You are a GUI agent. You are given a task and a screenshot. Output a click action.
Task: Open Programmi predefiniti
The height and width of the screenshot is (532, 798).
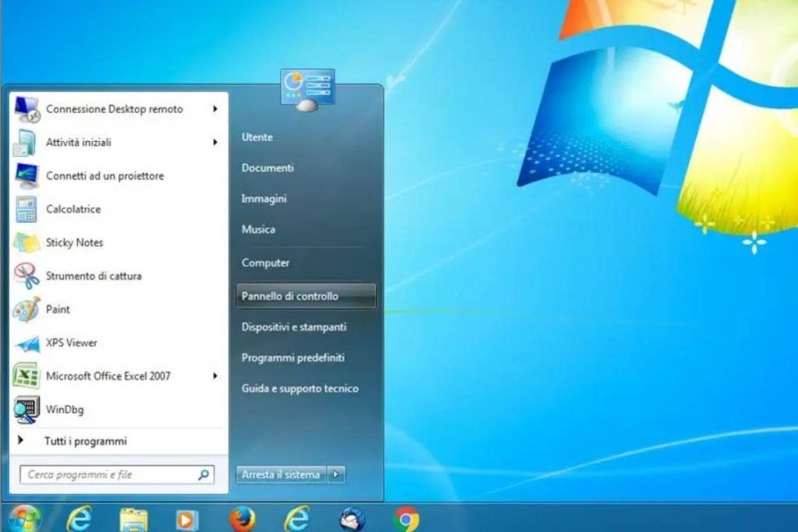click(293, 358)
